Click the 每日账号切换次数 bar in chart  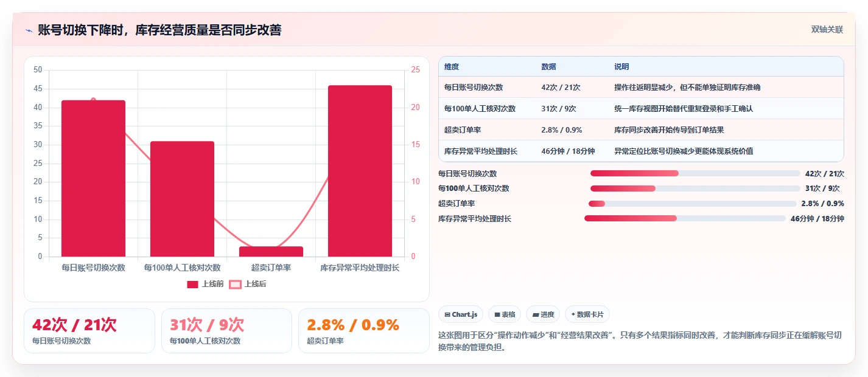(93, 178)
